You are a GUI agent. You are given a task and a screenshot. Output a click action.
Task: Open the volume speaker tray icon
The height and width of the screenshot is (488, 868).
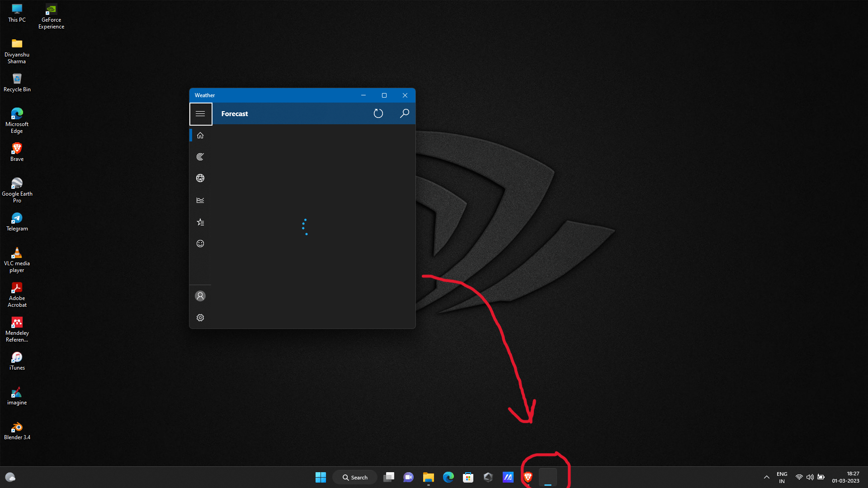tap(810, 477)
